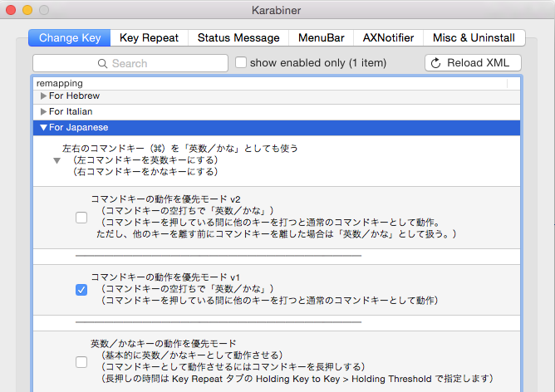555x392 pixels.
Task: Click the Search input field
Action: (130, 63)
